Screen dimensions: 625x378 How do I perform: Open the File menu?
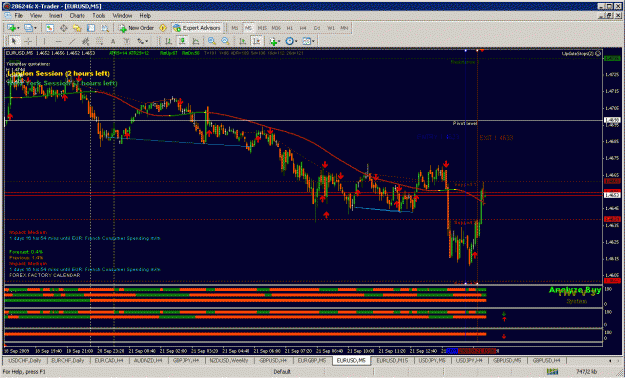click(18, 16)
